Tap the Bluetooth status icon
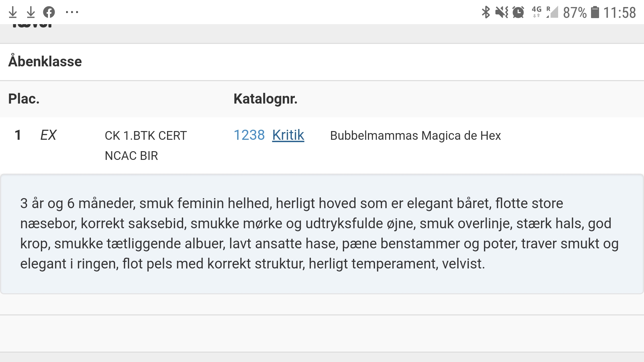 tap(486, 12)
